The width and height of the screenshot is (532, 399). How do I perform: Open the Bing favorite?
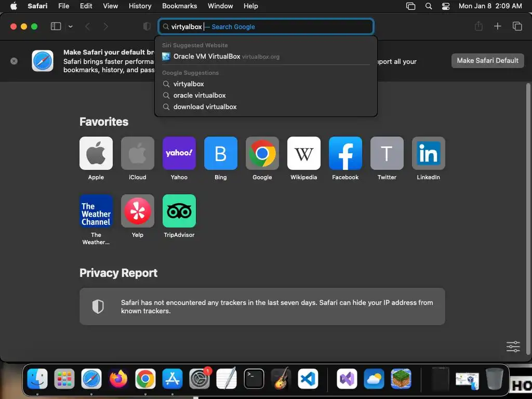pyautogui.click(x=220, y=153)
